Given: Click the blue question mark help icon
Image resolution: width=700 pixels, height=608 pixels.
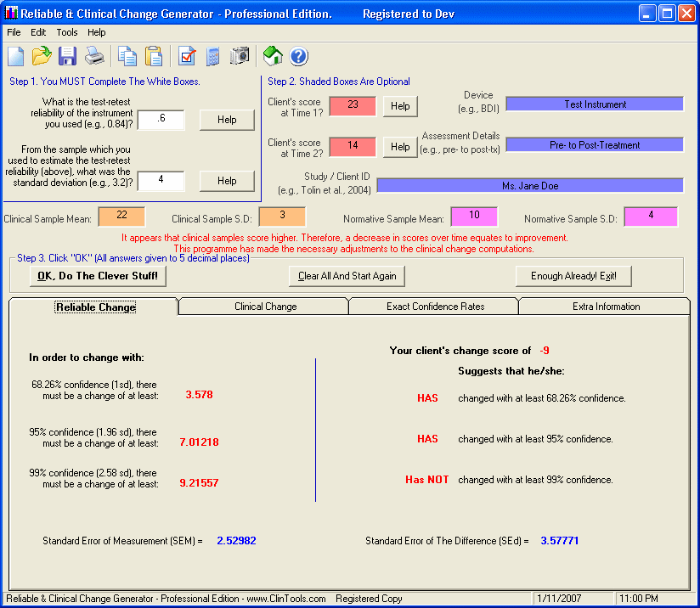Looking at the screenshot, I should tap(298, 57).
